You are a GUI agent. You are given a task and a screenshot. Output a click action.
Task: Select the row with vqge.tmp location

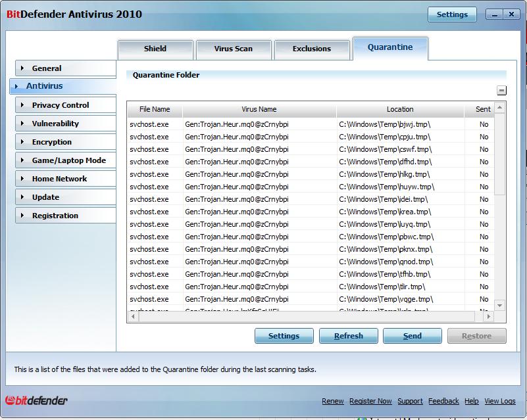point(311,299)
